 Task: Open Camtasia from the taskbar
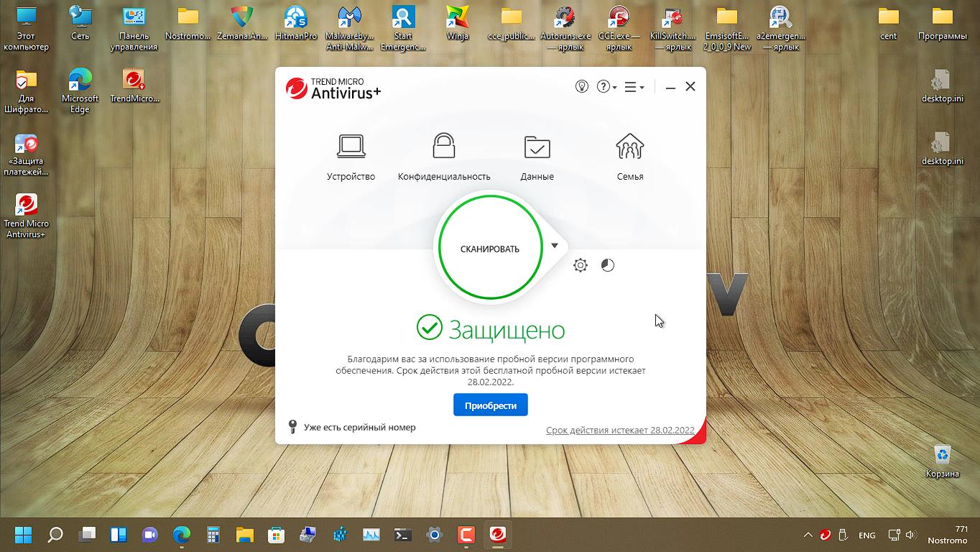click(466, 535)
